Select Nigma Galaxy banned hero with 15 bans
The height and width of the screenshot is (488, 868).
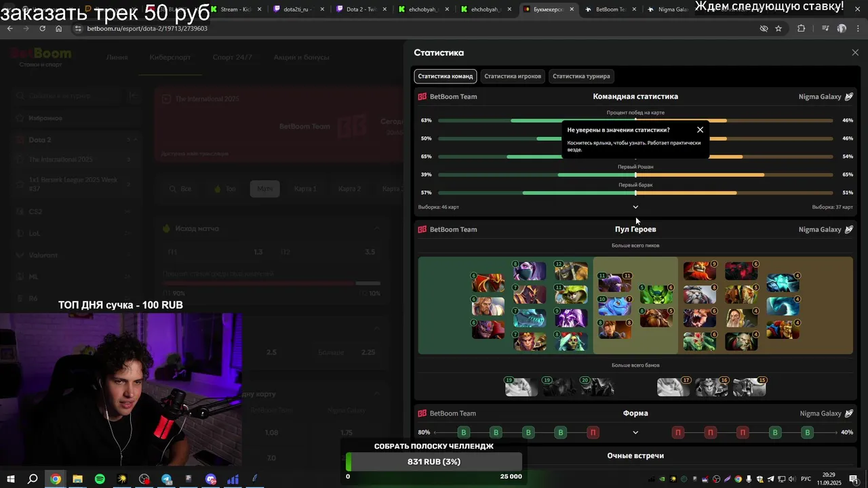(749, 387)
